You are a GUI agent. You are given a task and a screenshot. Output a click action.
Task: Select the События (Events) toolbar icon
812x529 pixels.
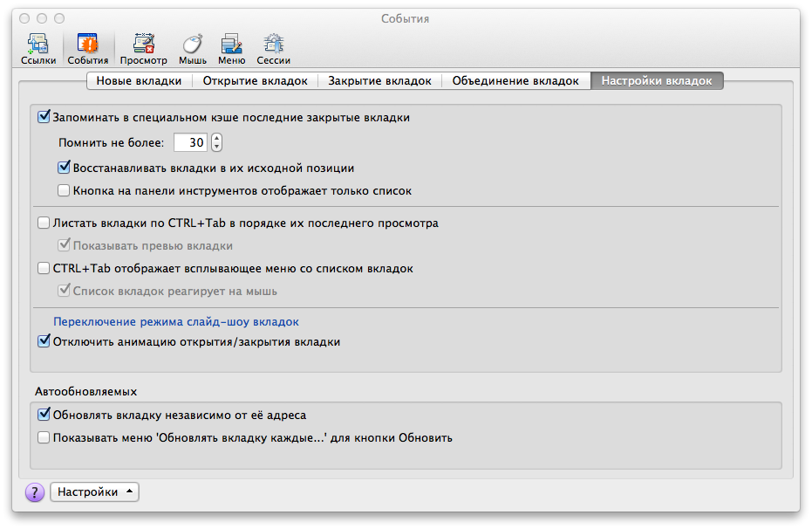[x=88, y=49]
